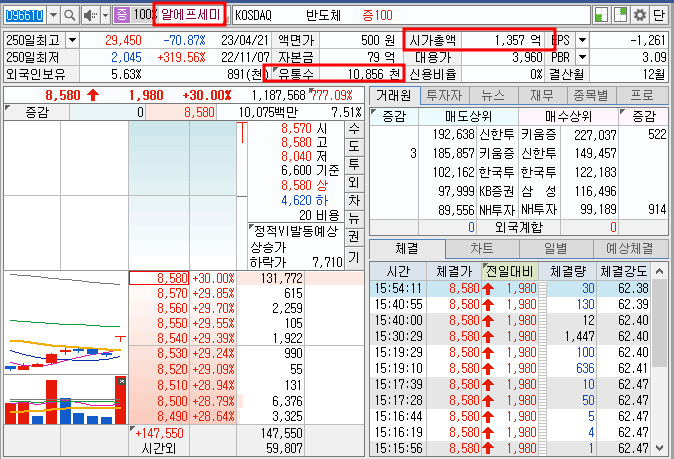Click the 시간외 volume 59,807 cell
This screenshot has height=459, width=674.
tap(270, 448)
